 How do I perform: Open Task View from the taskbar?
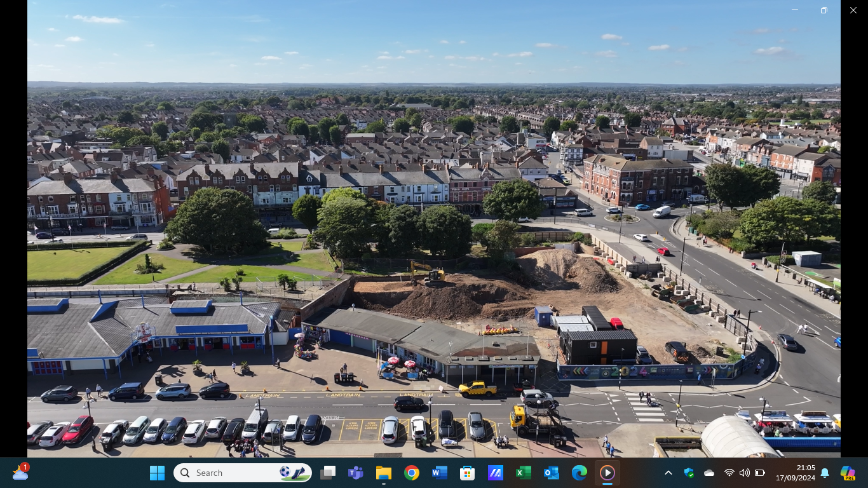tap(328, 473)
